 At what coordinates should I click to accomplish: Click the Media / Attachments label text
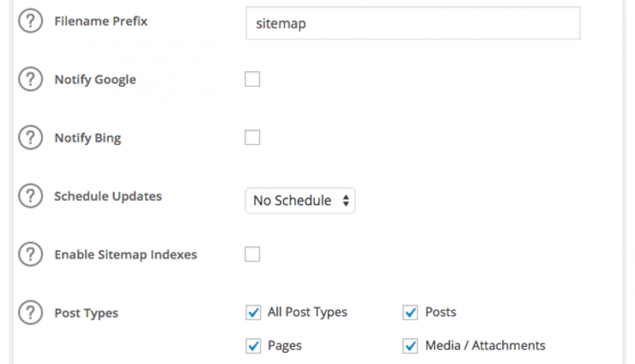click(485, 345)
